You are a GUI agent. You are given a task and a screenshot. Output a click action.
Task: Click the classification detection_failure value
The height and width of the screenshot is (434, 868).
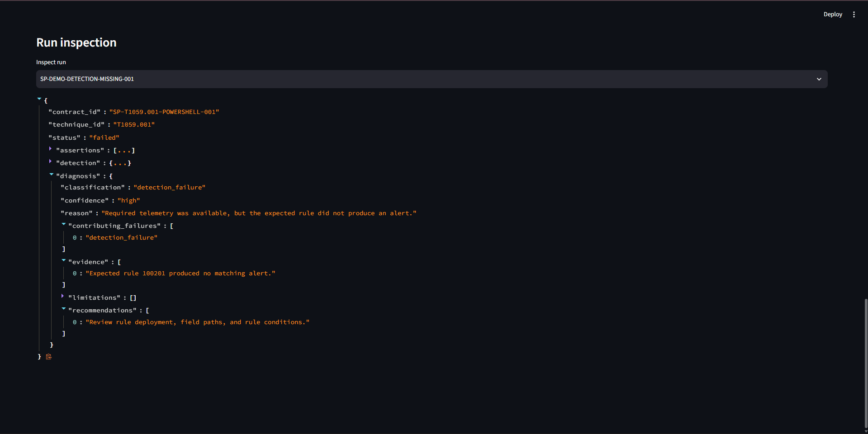coord(170,187)
